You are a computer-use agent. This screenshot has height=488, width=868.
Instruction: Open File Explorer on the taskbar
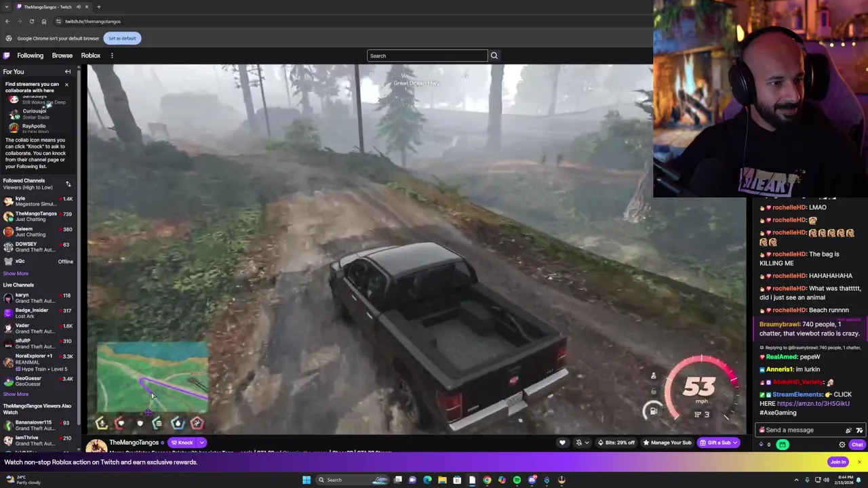point(442,480)
